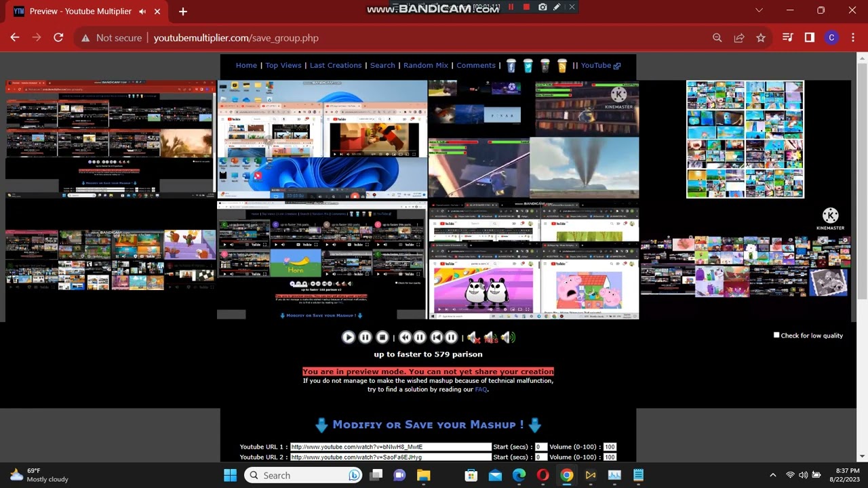The height and width of the screenshot is (488, 868).
Task: Click the Youtube URL 1 input field
Action: point(391,447)
